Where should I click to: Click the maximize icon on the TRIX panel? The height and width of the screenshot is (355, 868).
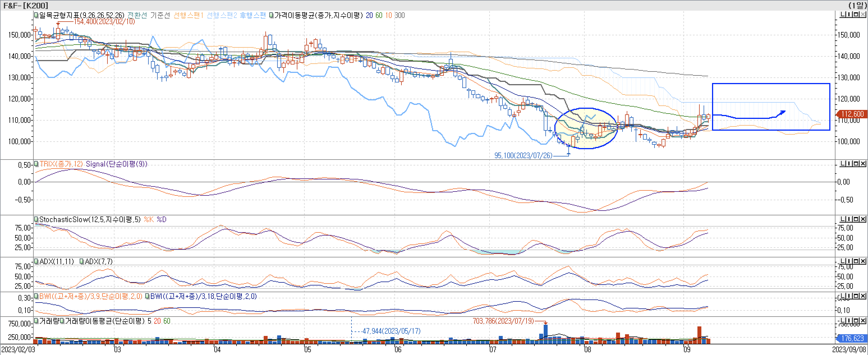(856, 164)
